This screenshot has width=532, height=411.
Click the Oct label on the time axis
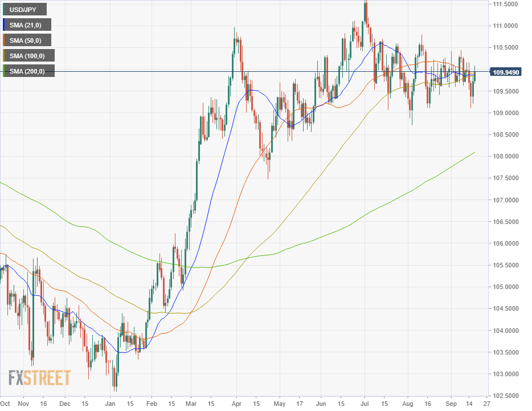coord(5,404)
